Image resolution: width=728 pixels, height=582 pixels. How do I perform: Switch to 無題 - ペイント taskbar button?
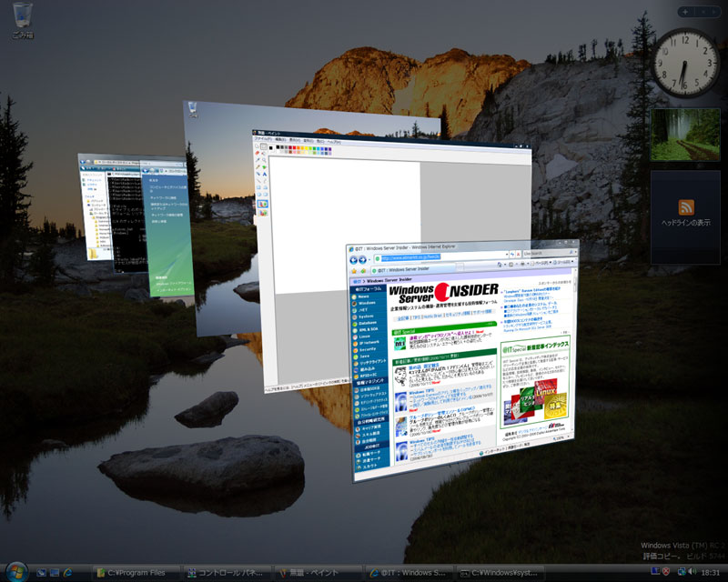coord(318,573)
